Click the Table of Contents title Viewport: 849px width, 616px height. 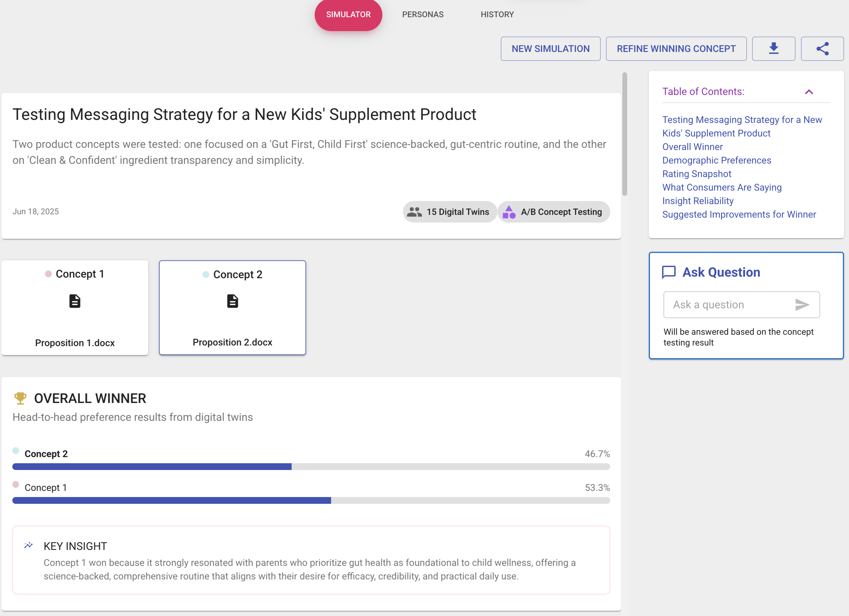(x=703, y=92)
